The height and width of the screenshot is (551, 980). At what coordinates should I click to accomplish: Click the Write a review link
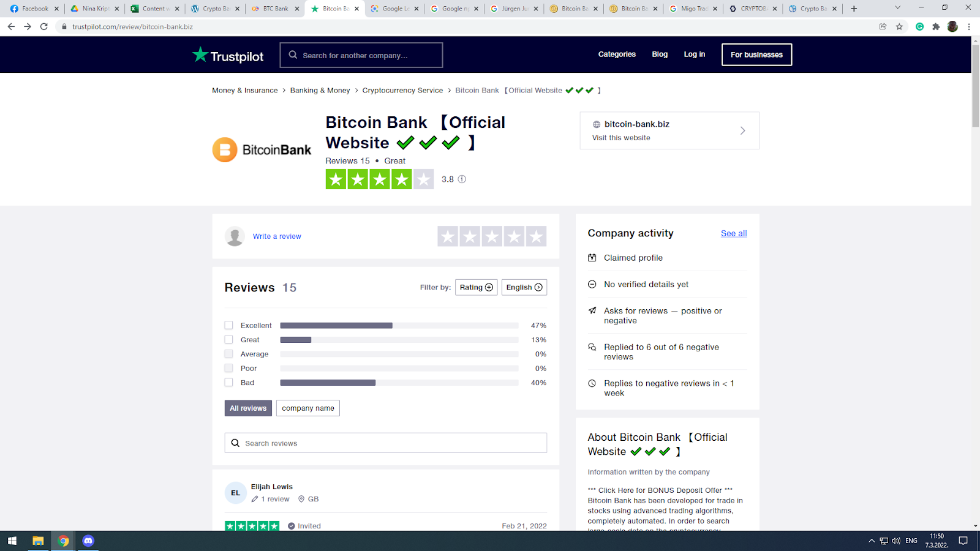point(277,236)
